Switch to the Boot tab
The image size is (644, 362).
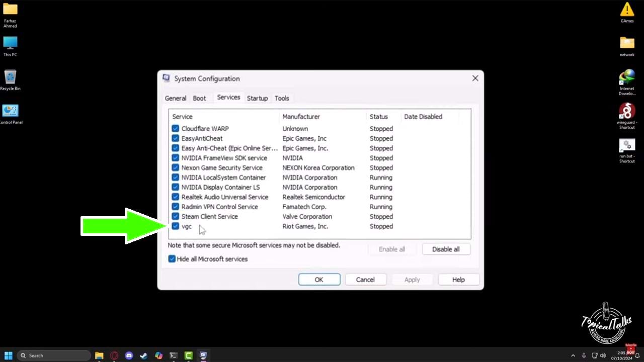click(199, 99)
